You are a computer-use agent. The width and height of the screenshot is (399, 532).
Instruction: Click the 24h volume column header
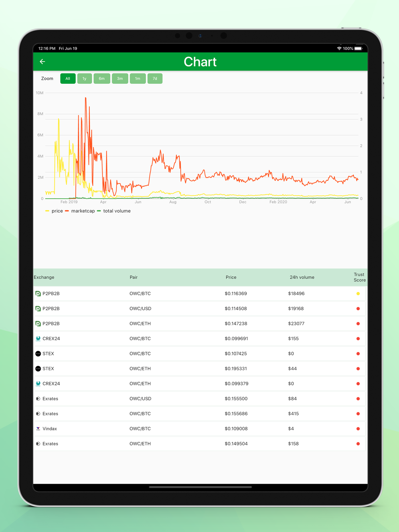[302, 277]
